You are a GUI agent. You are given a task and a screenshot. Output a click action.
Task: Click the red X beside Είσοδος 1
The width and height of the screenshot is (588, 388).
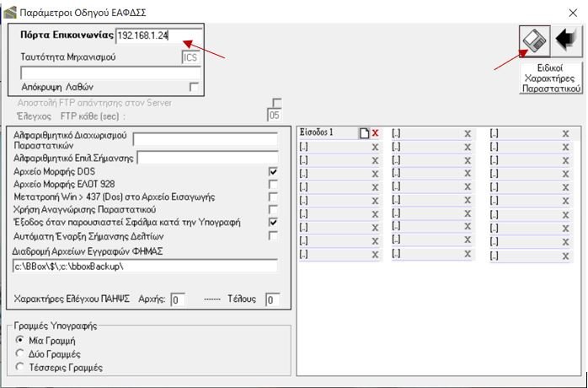click(x=375, y=133)
